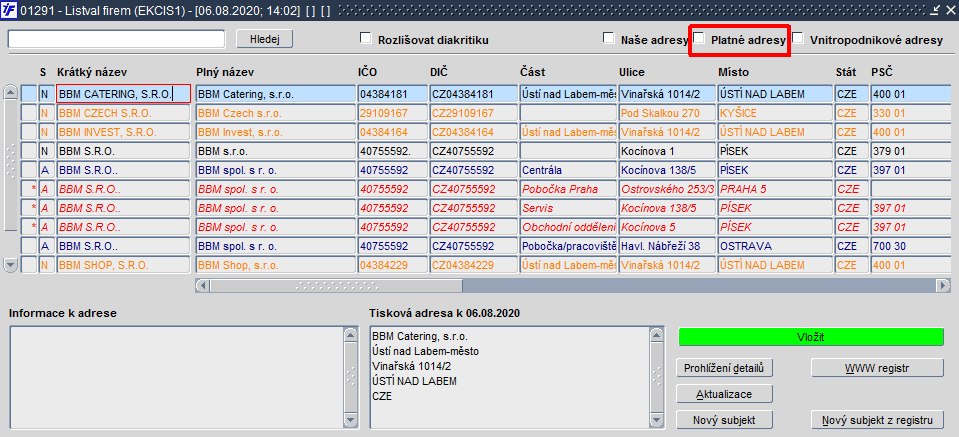
Task: Click the Obchodní oddělení part cell
Action: [568, 227]
